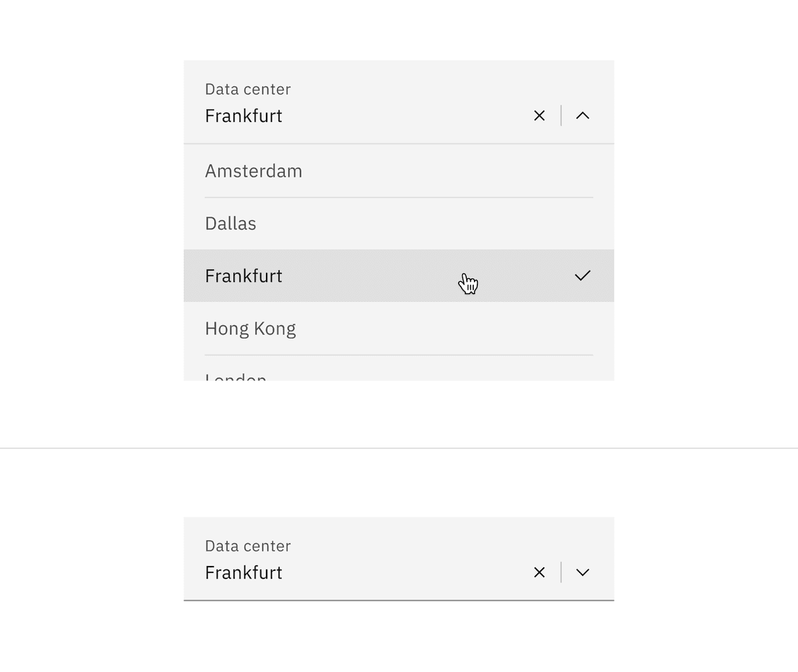Select Amsterdam from the list
Image resolution: width=798 pixels, height=672 pixels.
(398, 170)
